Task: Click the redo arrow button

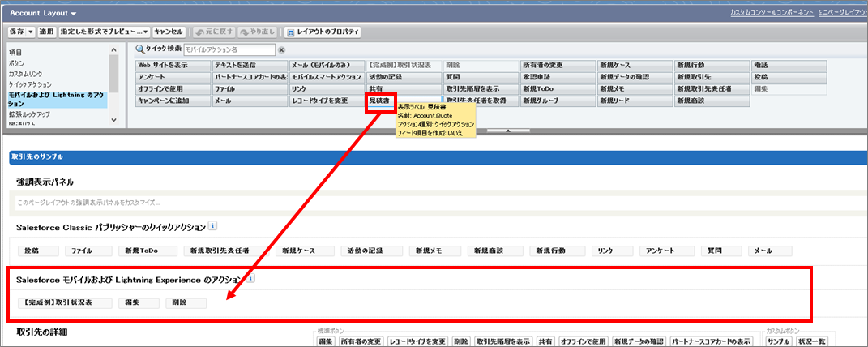Action: 245,32
